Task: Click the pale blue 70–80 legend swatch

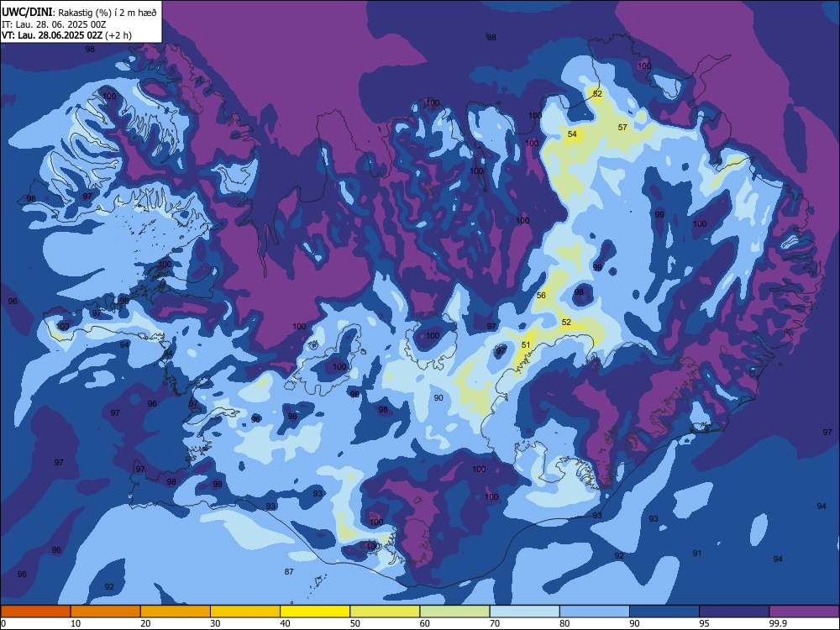Action: [525, 612]
